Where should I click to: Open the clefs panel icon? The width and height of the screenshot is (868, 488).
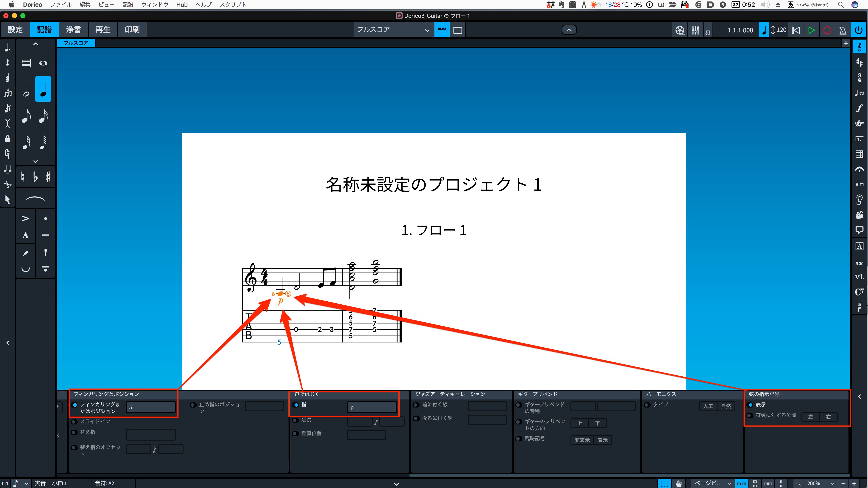(860, 47)
